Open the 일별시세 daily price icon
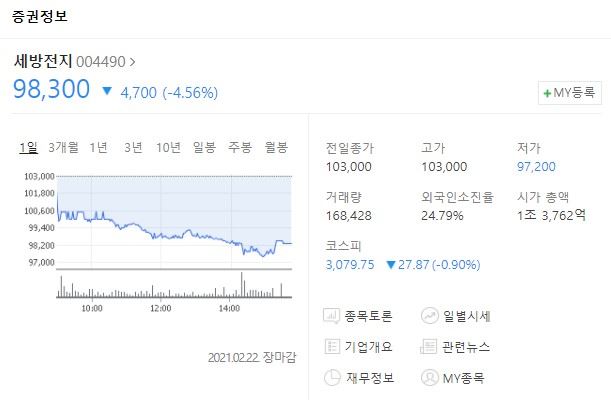Screen dimensions: 611x400 pos(429,316)
